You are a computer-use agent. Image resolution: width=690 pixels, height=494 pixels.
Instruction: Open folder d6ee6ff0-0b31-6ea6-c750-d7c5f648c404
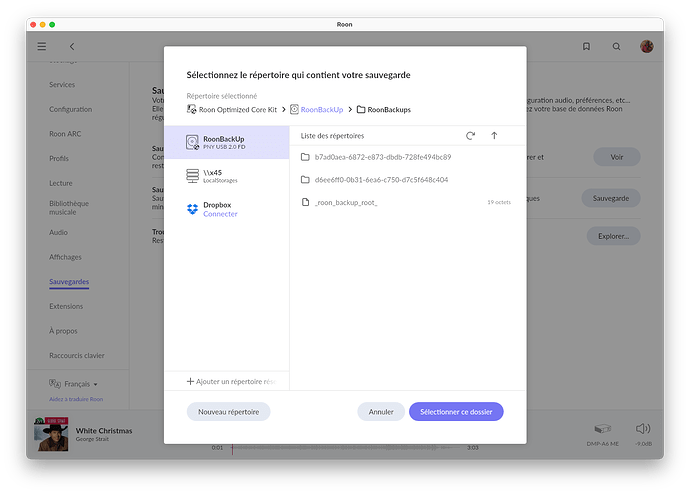(406, 179)
